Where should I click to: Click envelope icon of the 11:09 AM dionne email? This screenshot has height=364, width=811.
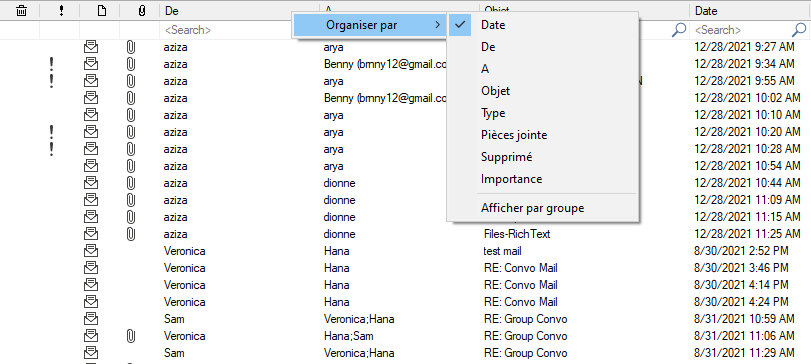click(x=91, y=200)
